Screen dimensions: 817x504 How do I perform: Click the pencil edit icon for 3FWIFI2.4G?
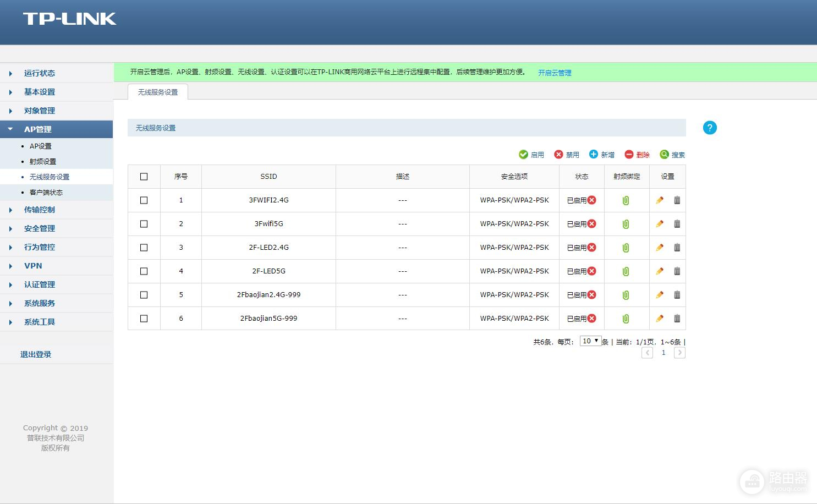coord(660,200)
